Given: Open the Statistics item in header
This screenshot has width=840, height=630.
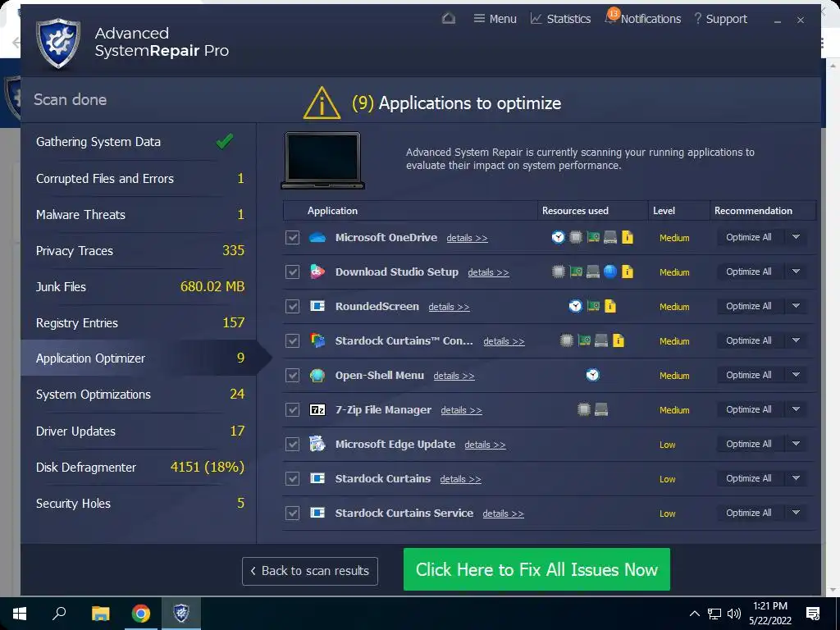Looking at the screenshot, I should pos(560,19).
